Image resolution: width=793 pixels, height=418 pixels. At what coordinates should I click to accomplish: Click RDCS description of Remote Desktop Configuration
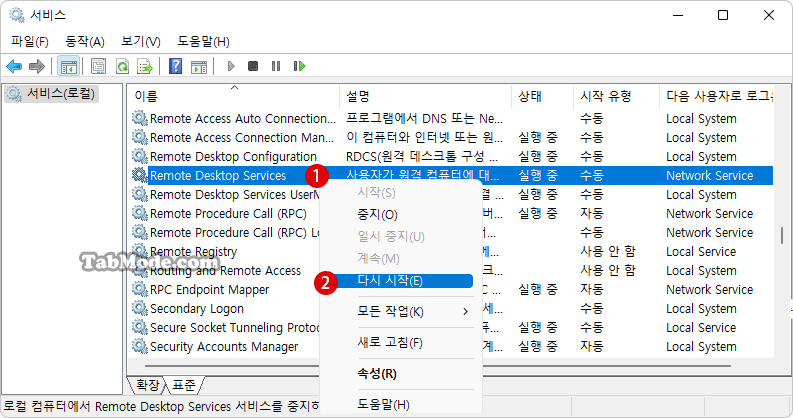pos(422,157)
